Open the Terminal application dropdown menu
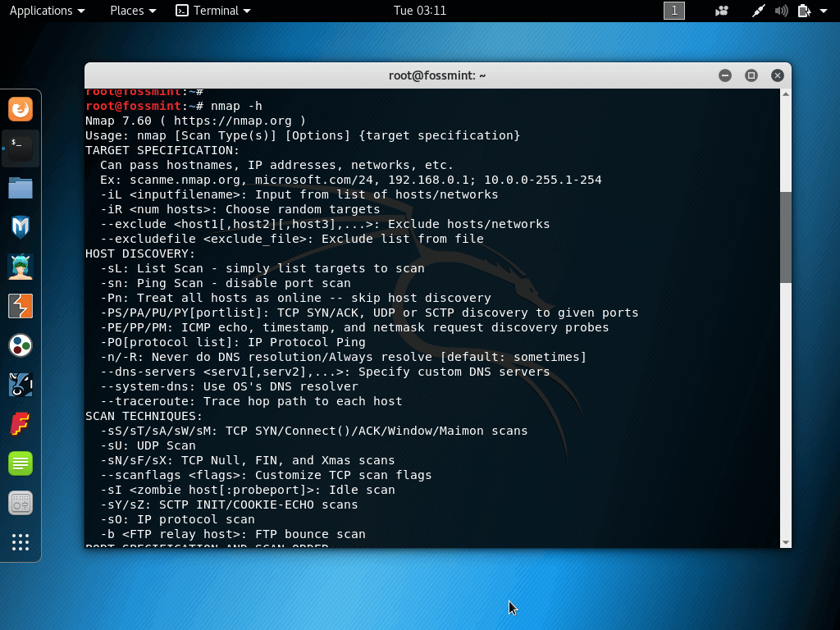The height and width of the screenshot is (630, 840). coord(212,11)
